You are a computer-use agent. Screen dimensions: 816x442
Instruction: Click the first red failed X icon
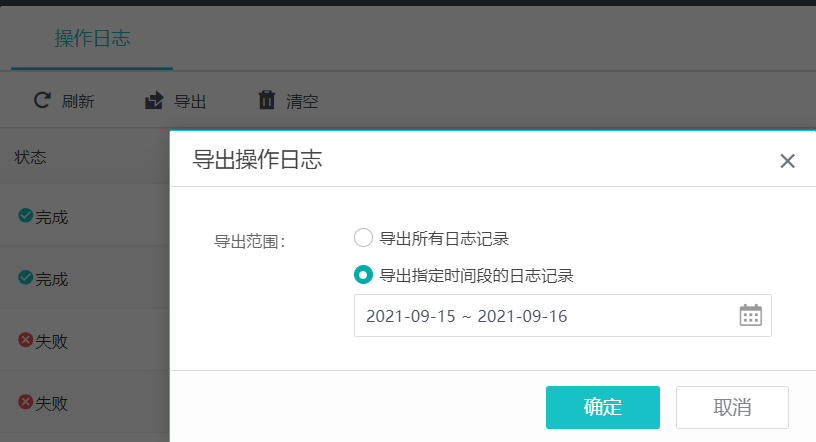26,339
